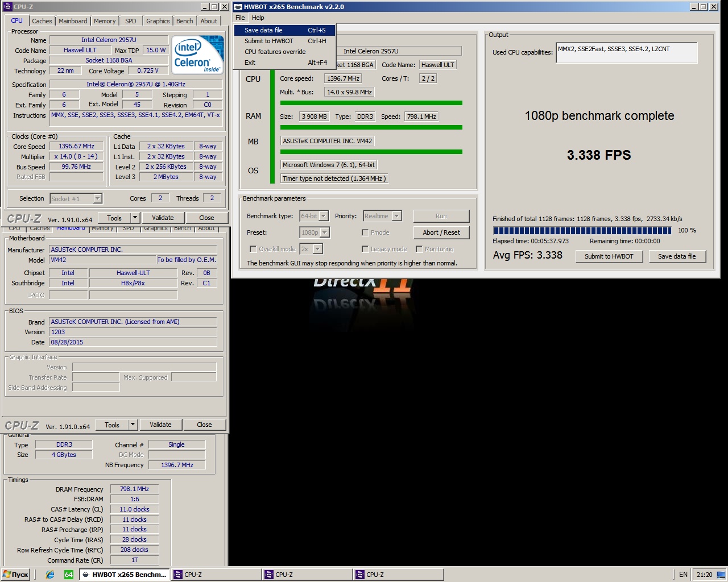Open the Graphics tab in top CPU-Z
728x582 pixels.
pyautogui.click(x=158, y=21)
